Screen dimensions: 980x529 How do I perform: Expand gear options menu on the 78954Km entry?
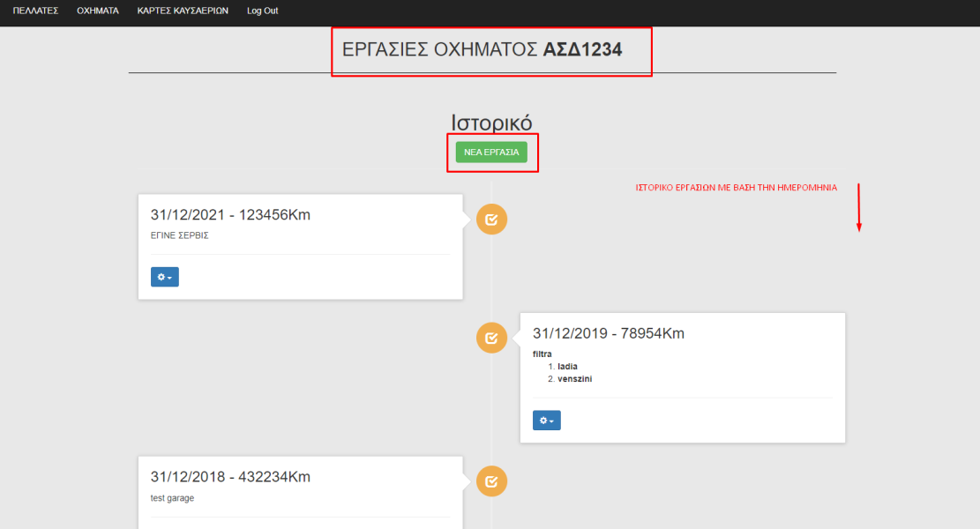[547, 421]
